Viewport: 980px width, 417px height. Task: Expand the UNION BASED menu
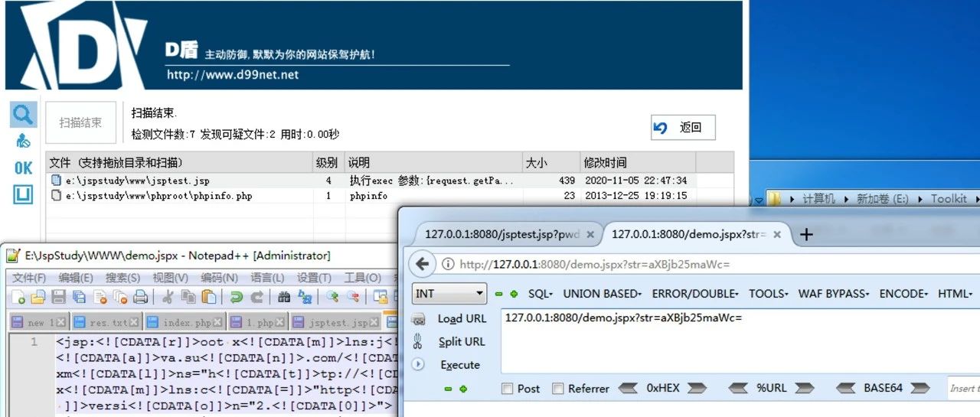tap(602, 294)
